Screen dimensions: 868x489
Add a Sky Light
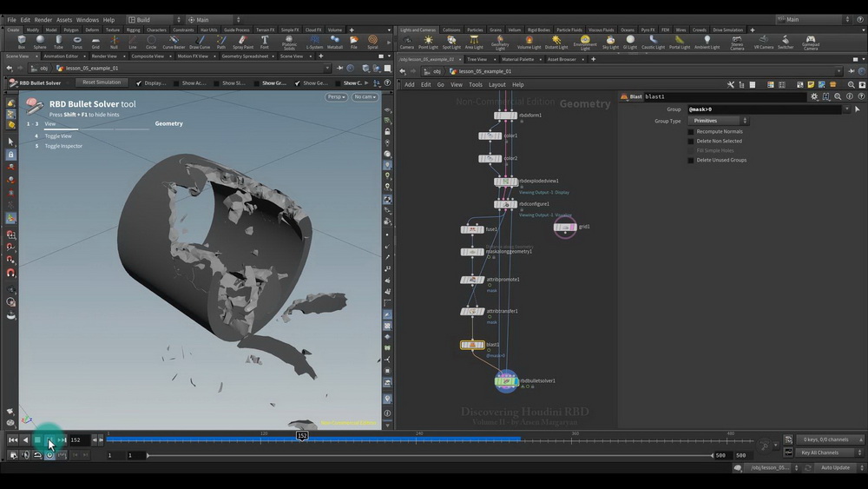coord(610,42)
